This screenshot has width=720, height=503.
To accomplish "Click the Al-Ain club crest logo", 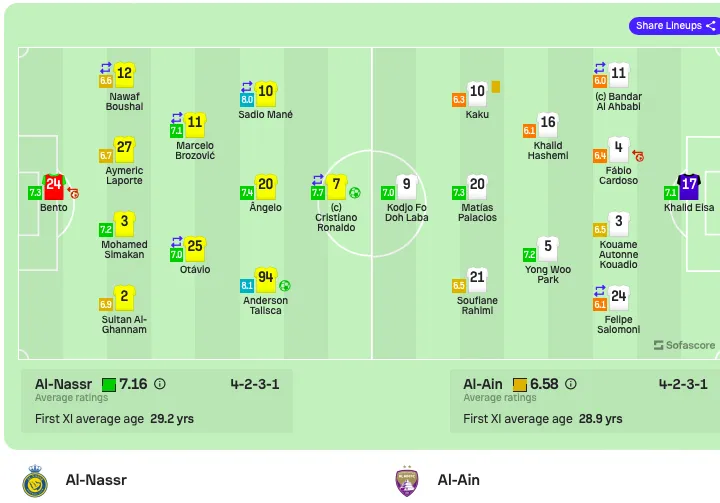I will (407, 480).
